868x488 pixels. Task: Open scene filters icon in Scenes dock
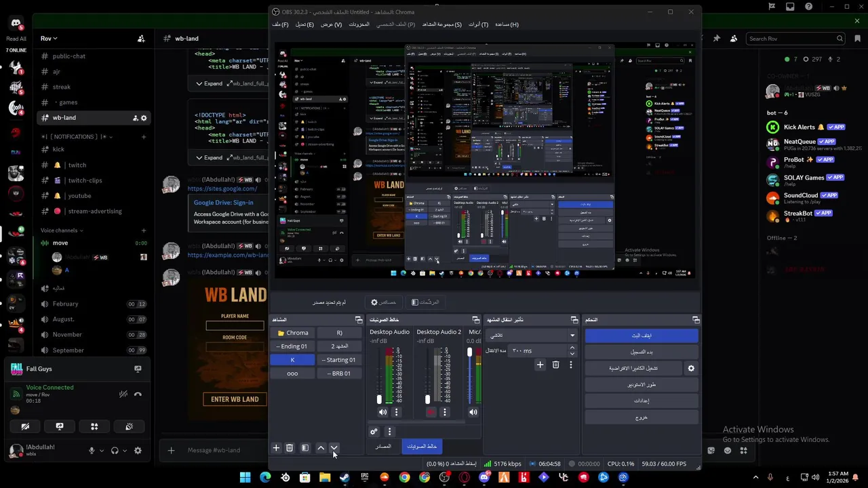(305, 448)
